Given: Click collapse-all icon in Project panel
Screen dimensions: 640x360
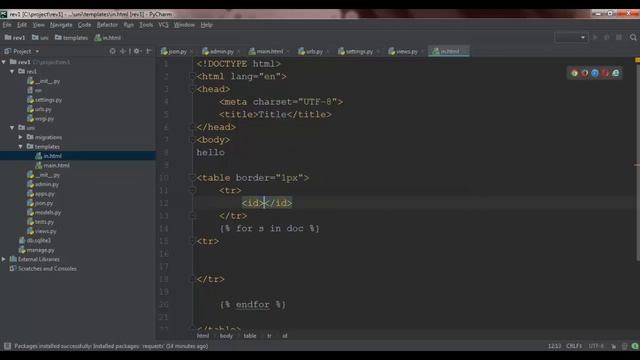Looking at the screenshot, I should (123, 51).
